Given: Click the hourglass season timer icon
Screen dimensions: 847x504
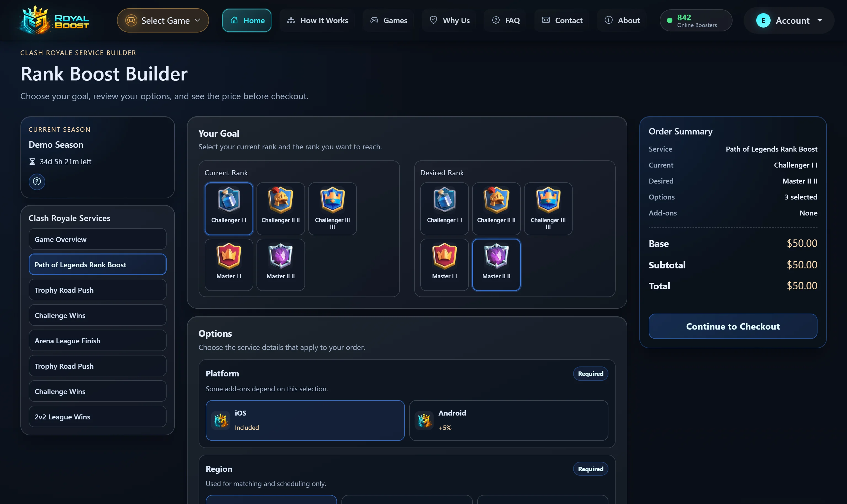Looking at the screenshot, I should pos(32,162).
